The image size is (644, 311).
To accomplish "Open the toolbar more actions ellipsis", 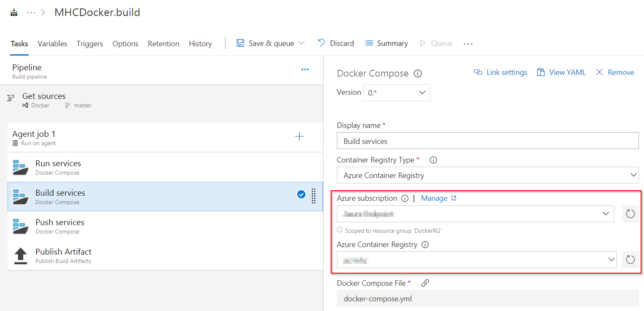I will [468, 43].
